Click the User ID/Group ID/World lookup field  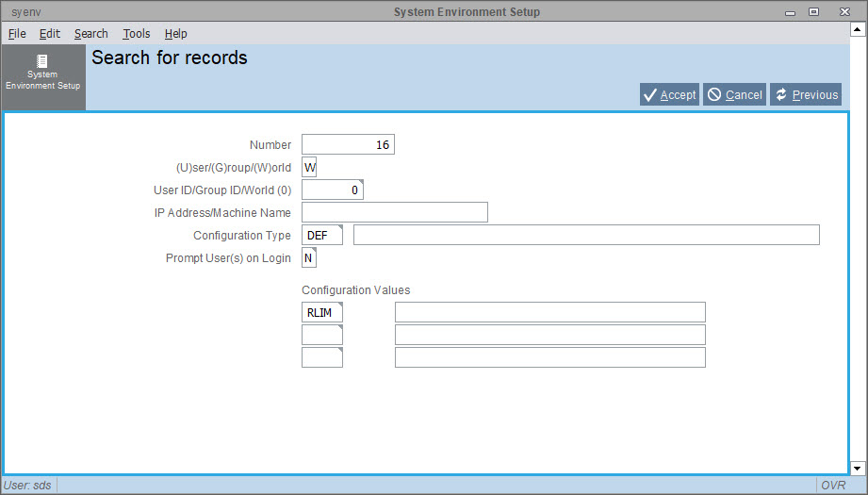333,190
